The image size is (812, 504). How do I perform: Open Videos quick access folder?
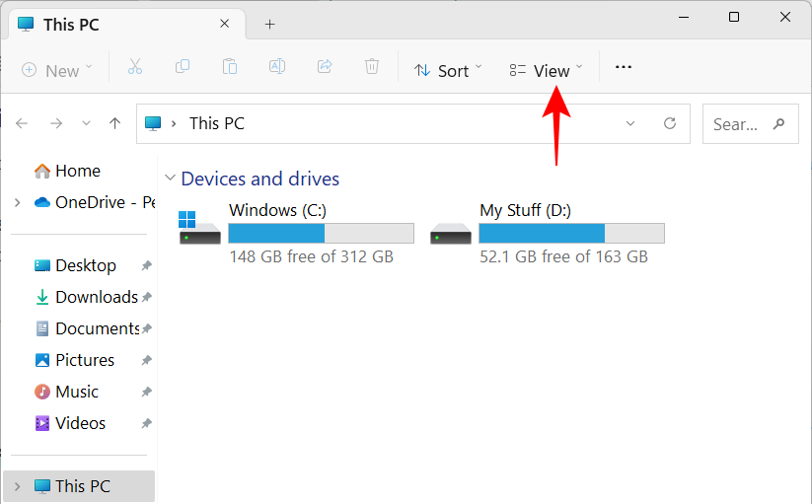tap(69, 423)
